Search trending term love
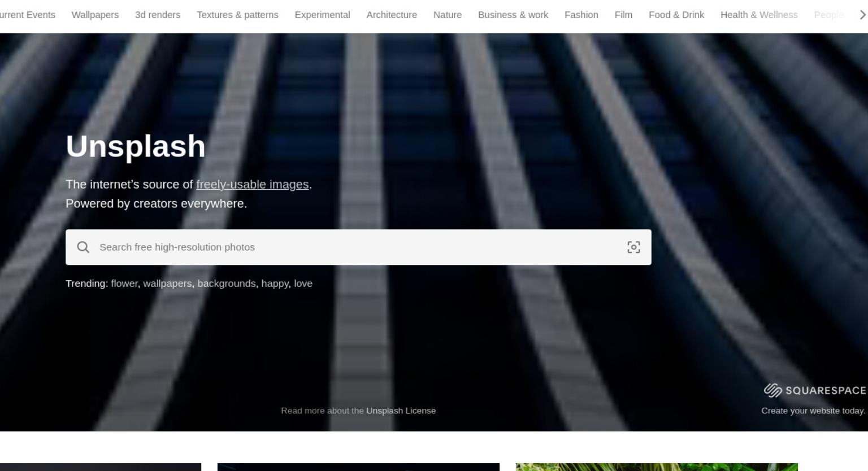Image resolution: width=868 pixels, height=471 pixels. click(303, 284)
